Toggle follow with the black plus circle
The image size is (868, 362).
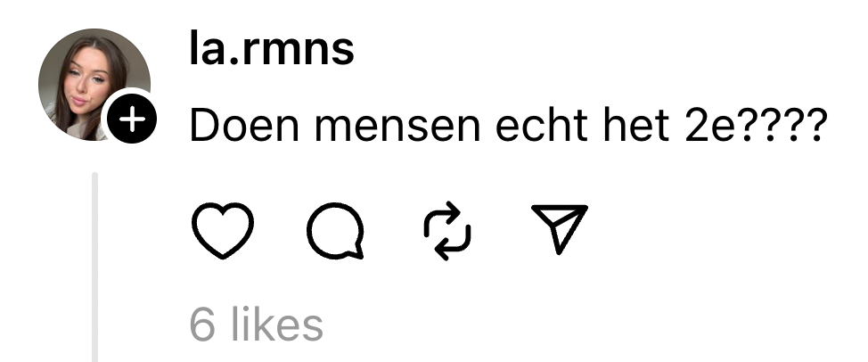132,119
